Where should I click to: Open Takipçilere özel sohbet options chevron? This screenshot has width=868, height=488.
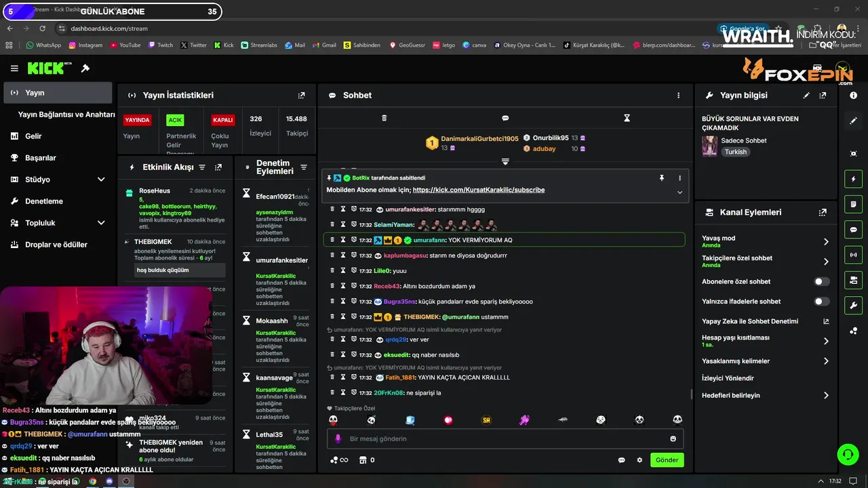(826, 262)
